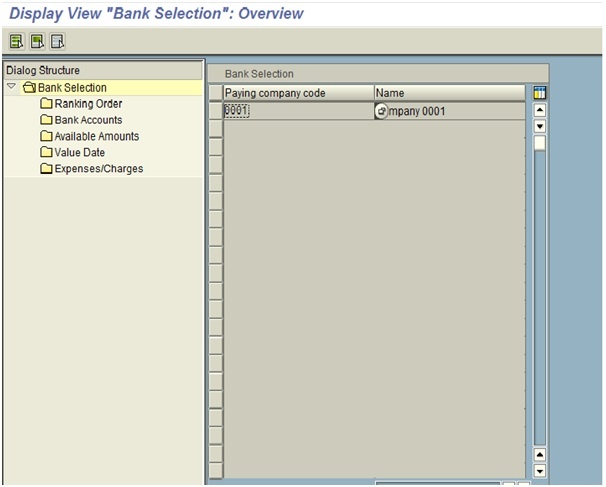Click the 0001 paying company code cell
The image size is (606, 487).
tap(237, 111)
